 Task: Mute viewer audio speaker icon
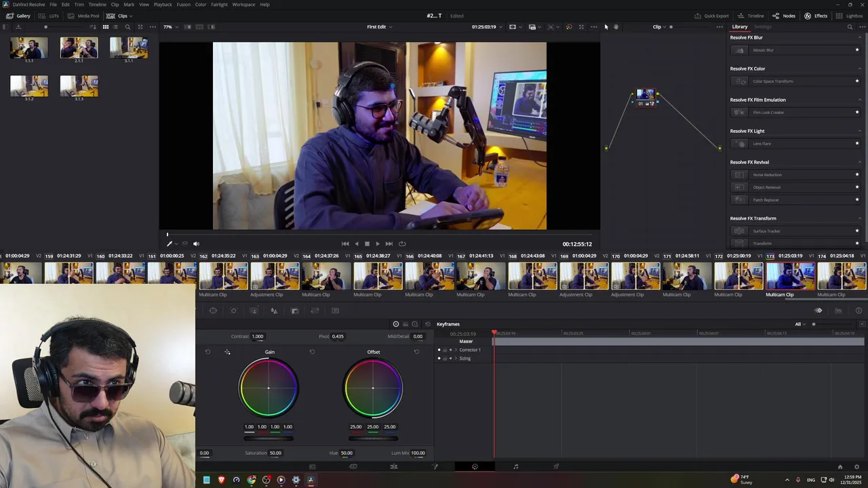[x=196, y=244]
